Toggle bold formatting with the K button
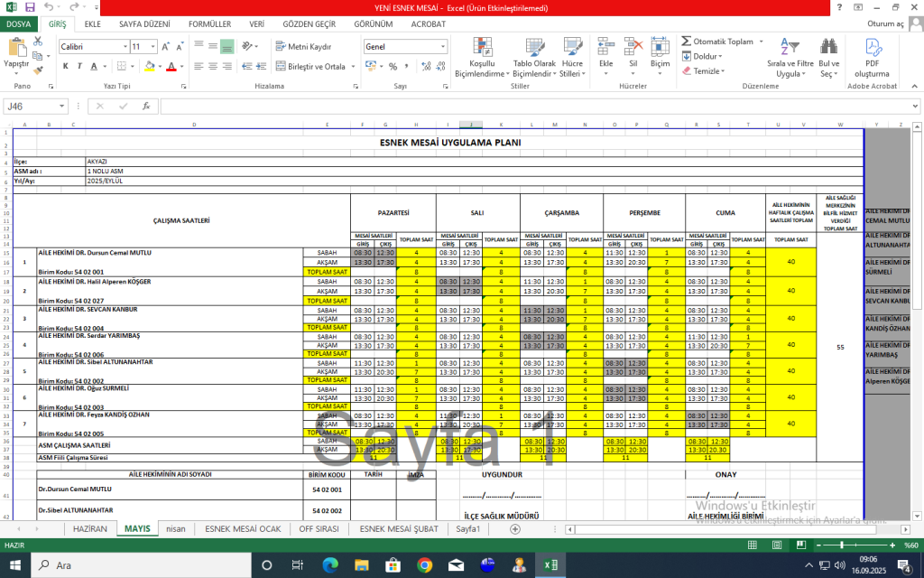 point(66,67)
